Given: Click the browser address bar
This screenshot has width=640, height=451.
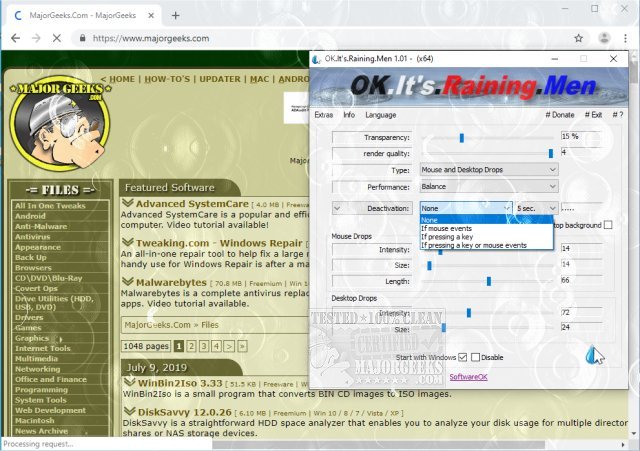Looking at the screenshot, I should [330, 38].
